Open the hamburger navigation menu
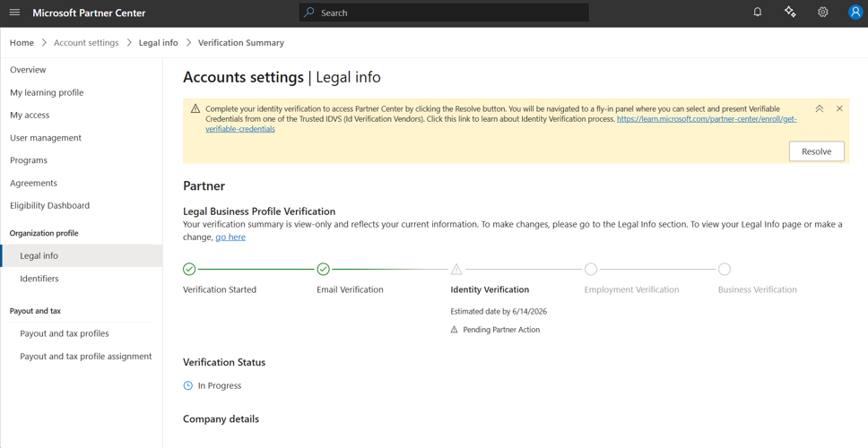The image size is (868, 448). (15, 13)
